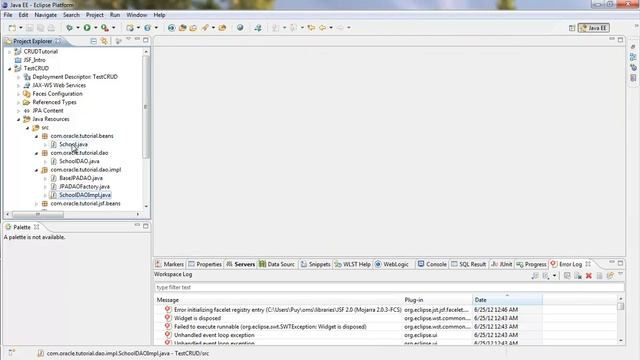Collapse the com.oracle.tutorial.beans package

click(36, 136)
